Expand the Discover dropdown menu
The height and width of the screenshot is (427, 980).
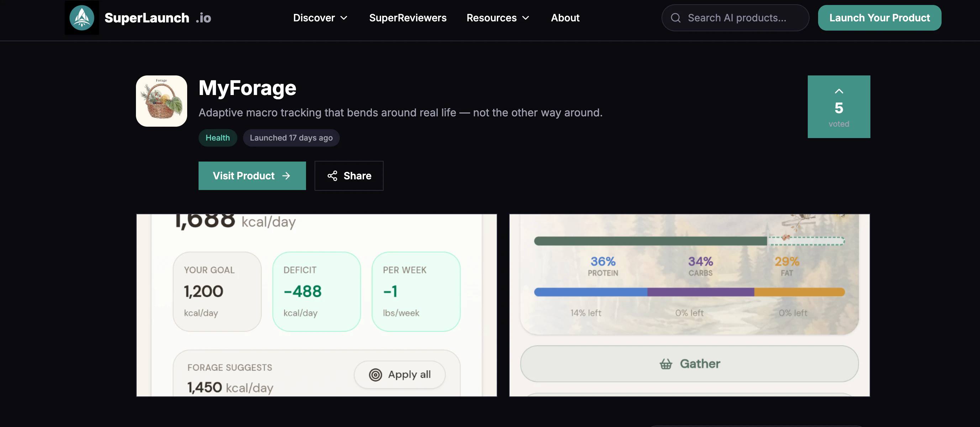(x=320, y=18)
